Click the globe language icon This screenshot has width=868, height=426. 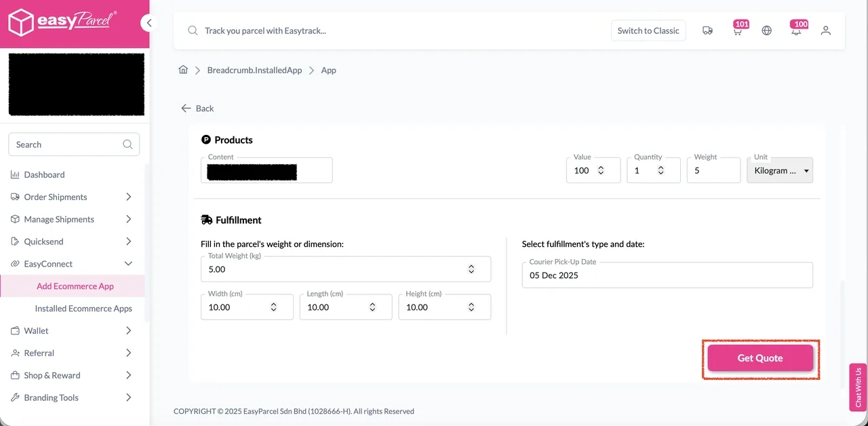tap(766, 31)
